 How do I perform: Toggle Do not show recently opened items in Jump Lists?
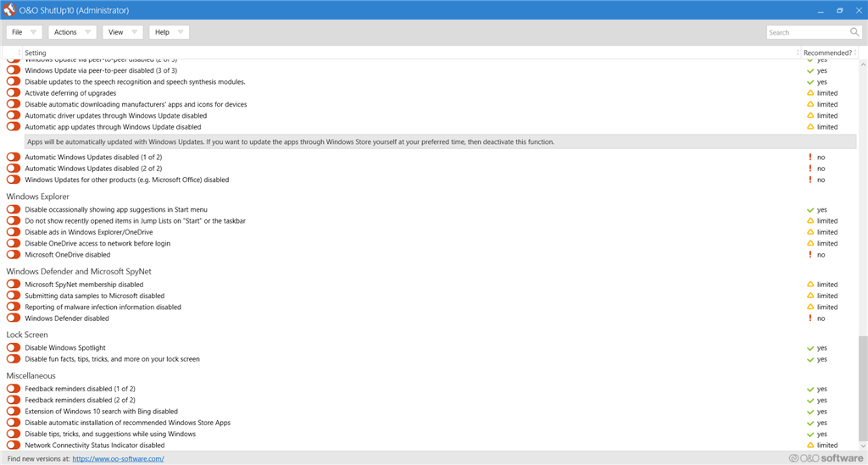coord(14,220)
